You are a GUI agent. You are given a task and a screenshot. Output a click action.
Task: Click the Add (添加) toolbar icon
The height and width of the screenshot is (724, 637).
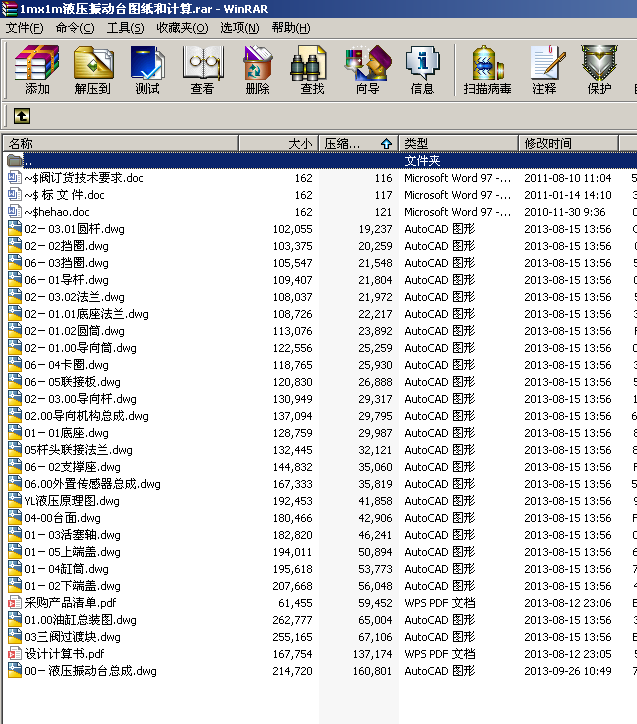point(37,69)
